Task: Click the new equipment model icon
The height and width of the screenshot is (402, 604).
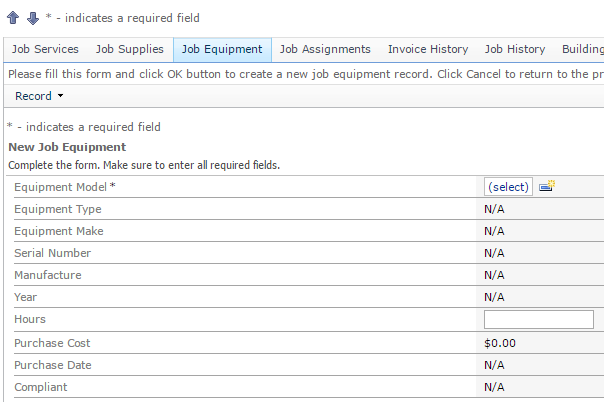Action: pos(547,186)
